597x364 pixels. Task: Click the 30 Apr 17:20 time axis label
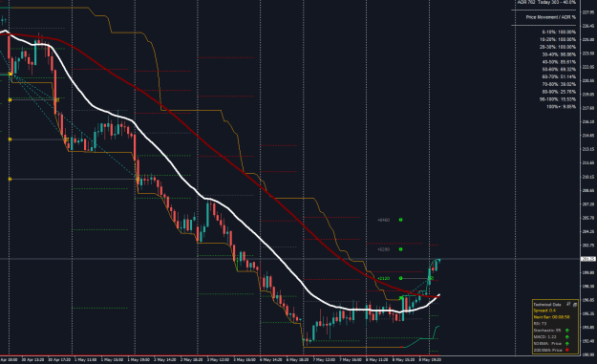59,359
